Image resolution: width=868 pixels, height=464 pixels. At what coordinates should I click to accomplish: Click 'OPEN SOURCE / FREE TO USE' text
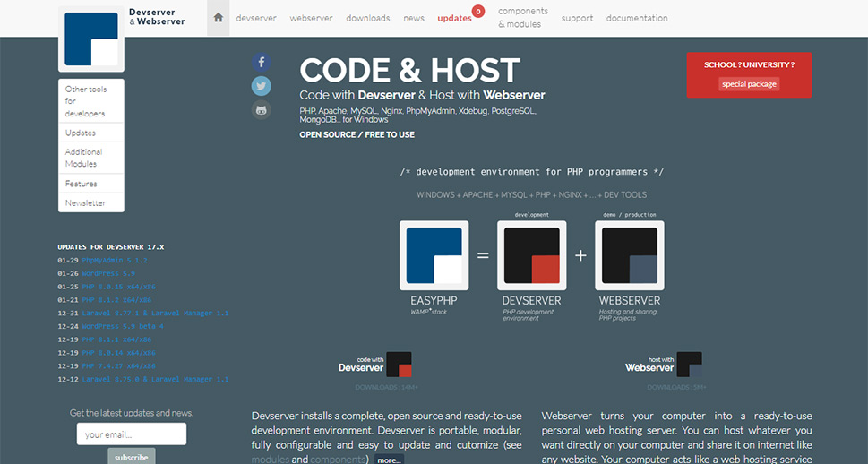357,134
